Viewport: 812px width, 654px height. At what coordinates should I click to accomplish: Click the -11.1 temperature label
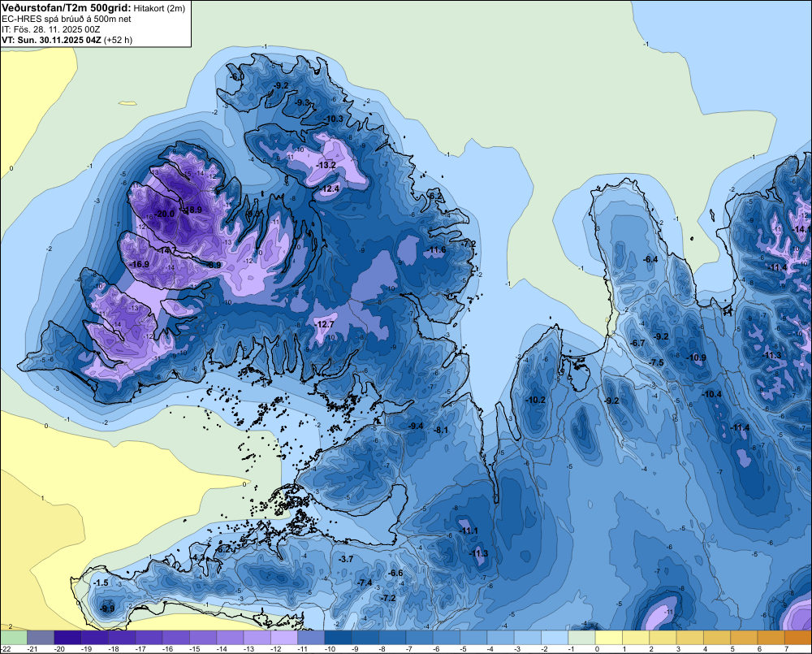[469, 531]
